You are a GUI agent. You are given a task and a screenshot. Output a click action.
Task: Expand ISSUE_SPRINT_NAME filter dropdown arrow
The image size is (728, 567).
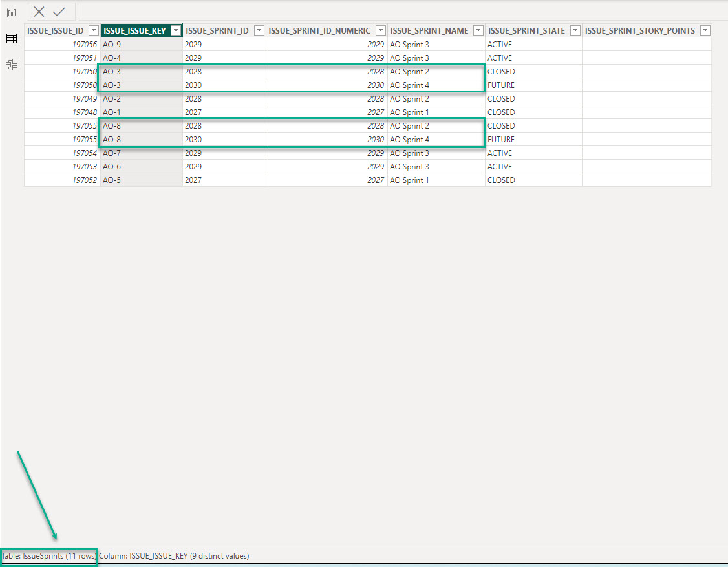[x=478, y=30]
